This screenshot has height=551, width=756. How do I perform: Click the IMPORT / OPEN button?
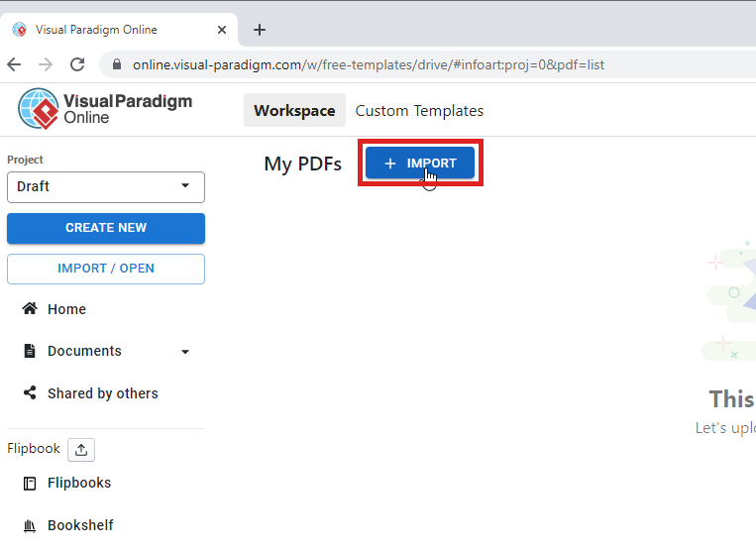click(x=106, y=269)
